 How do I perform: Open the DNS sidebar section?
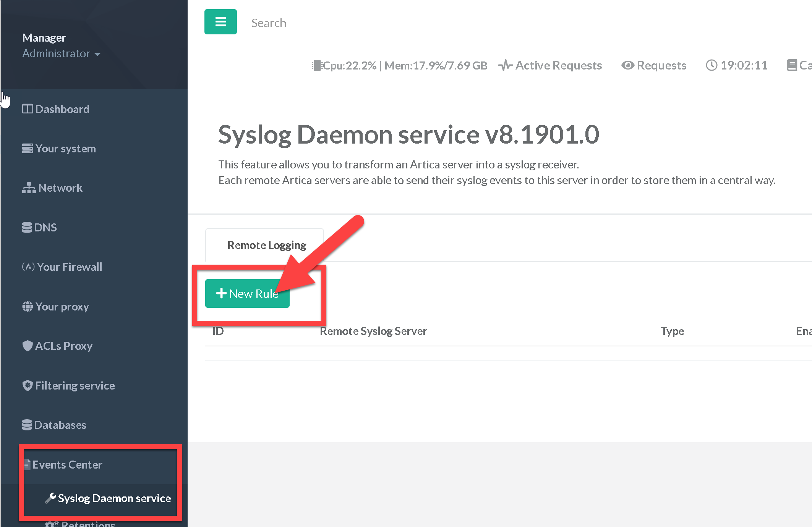[x=39, y=228]
